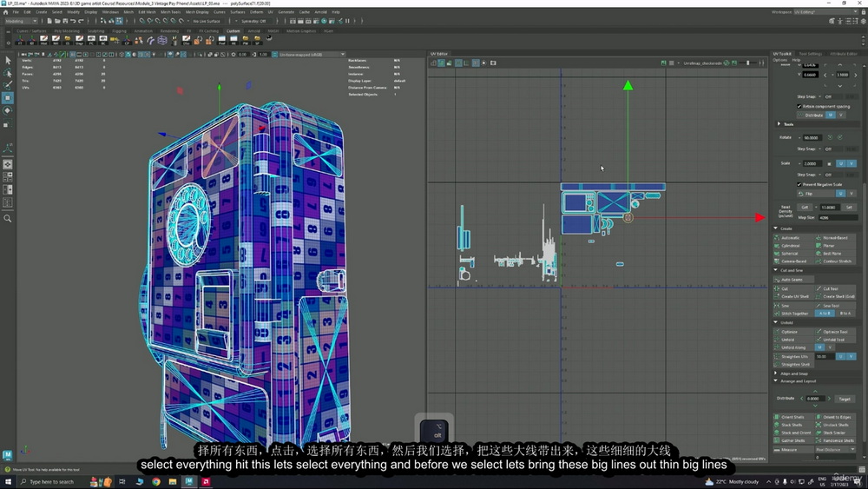Click the Planar projection icon under Create

[x=819, y=245]
